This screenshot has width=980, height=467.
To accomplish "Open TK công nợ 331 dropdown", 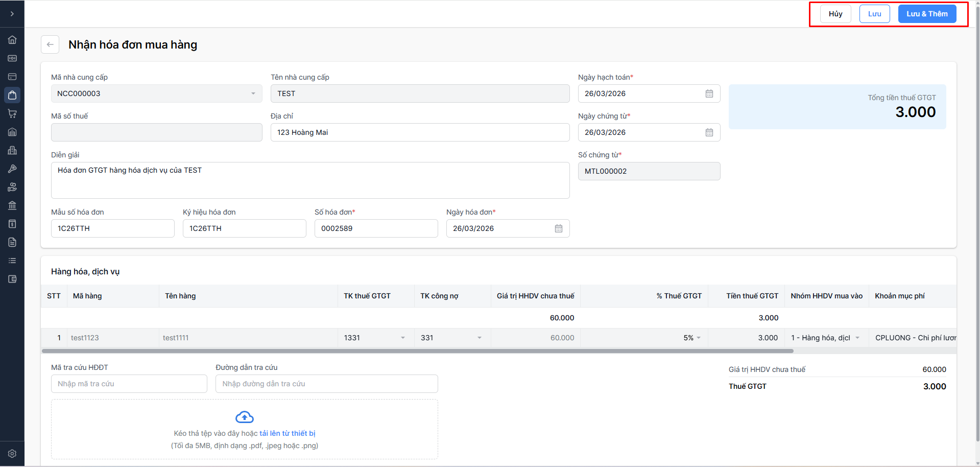I will coord(479,338).
